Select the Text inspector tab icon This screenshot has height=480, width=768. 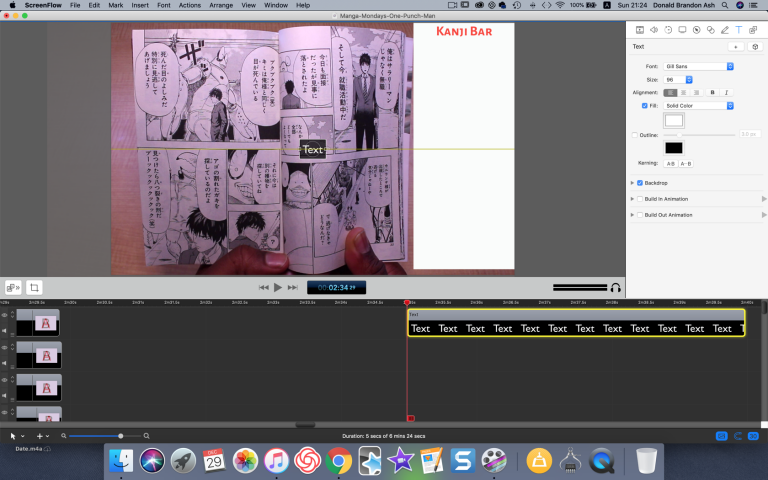click(739, 30)
